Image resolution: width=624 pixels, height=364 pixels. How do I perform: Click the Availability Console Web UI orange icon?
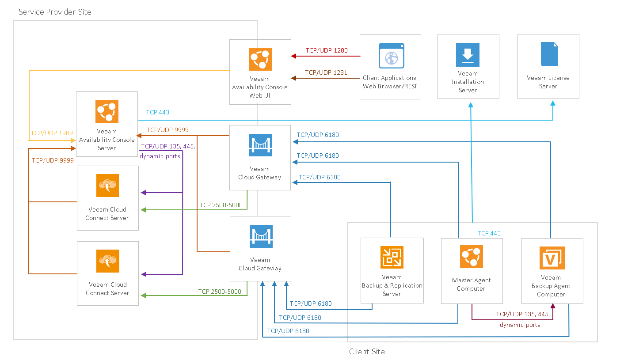260,59
